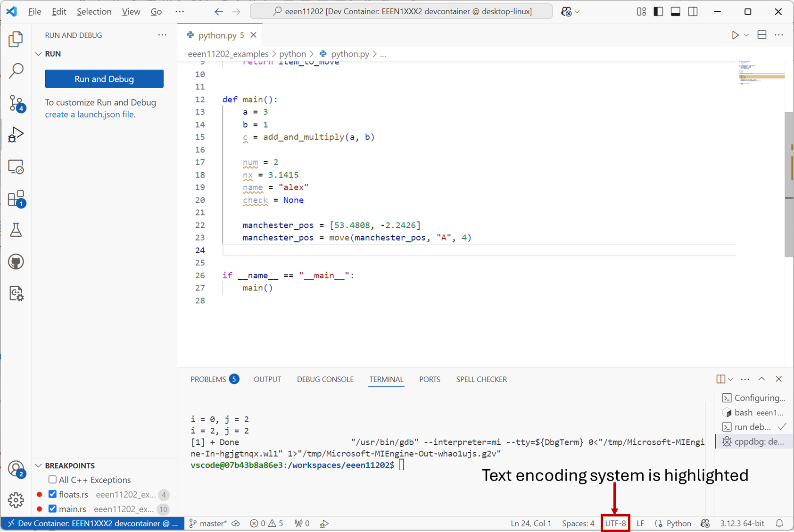
Task: Open Source Control view with badge 4
Action: coord(16,103)
